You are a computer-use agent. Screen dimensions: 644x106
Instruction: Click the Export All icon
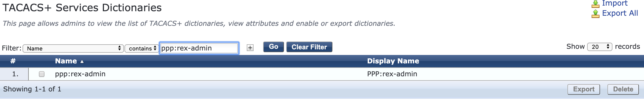click(x=595, y=14)
